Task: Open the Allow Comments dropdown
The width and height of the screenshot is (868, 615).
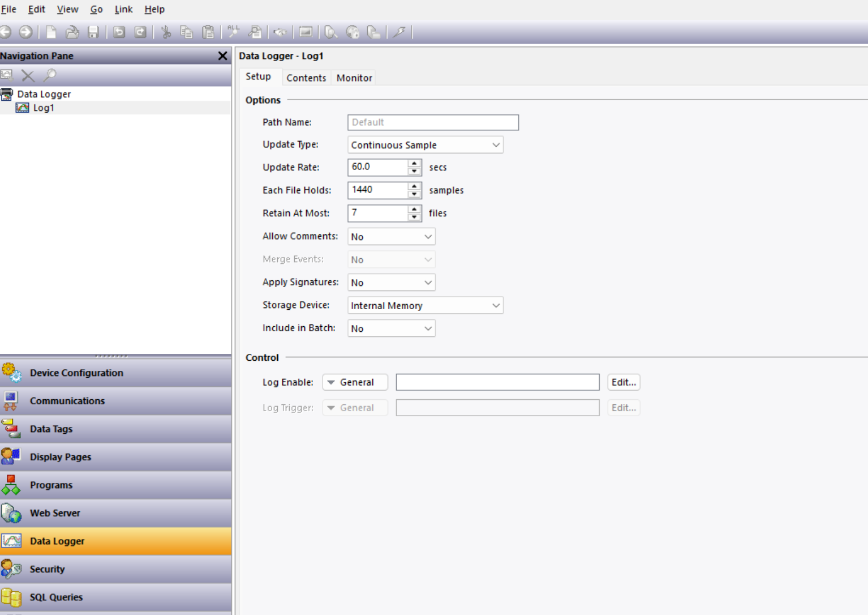Action: click(x=391, y=237)
